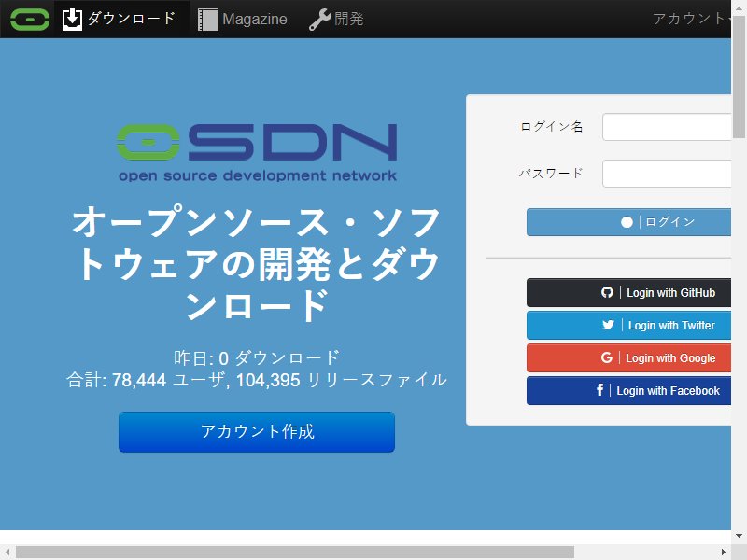747x560 pixels.
Task: Focus the パスワード input field
Action: [x=667, y=174]
